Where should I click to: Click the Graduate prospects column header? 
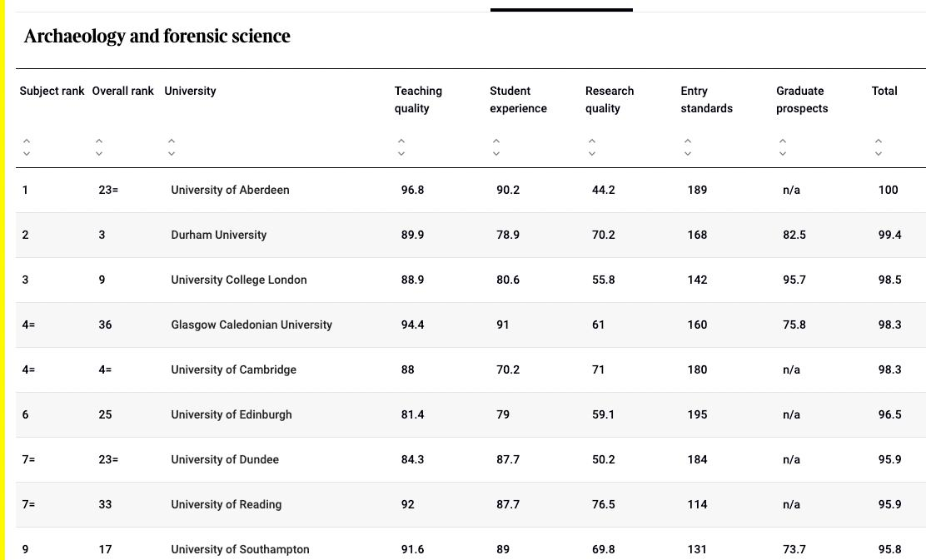[801, 99]
